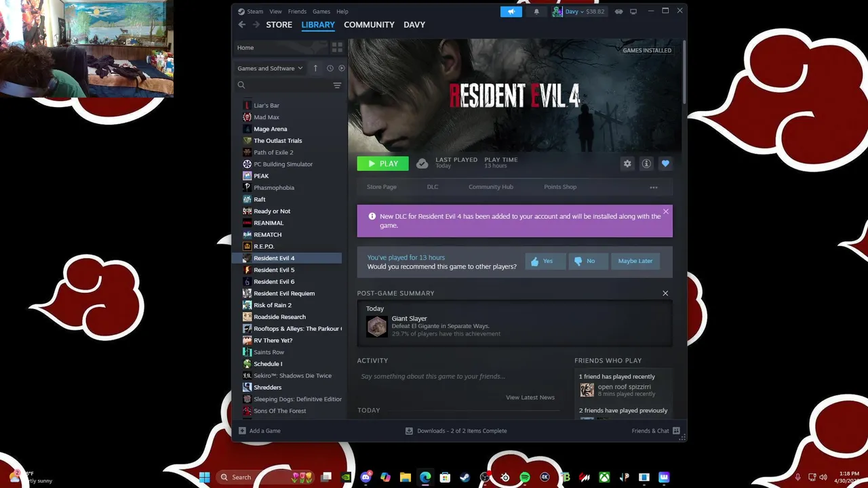Switch to the COMMUNITY tab

pyautogui.click(x=369, y=24)
